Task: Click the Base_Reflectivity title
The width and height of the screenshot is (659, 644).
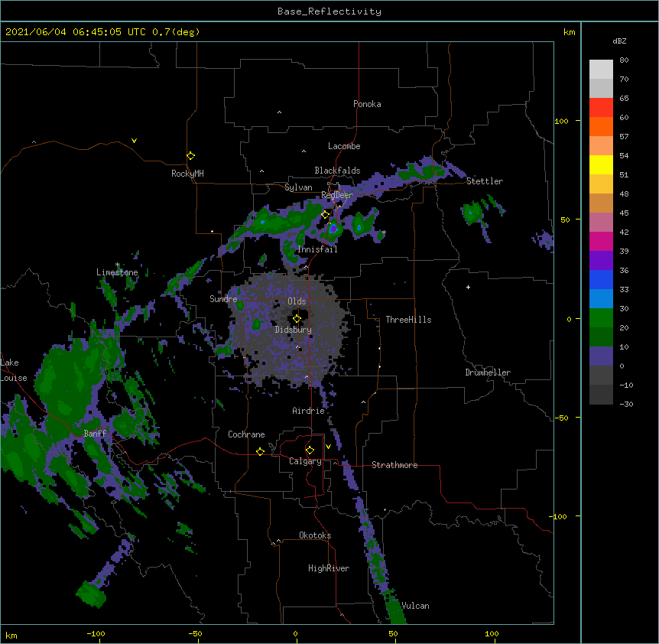Action: coord(329,11)
